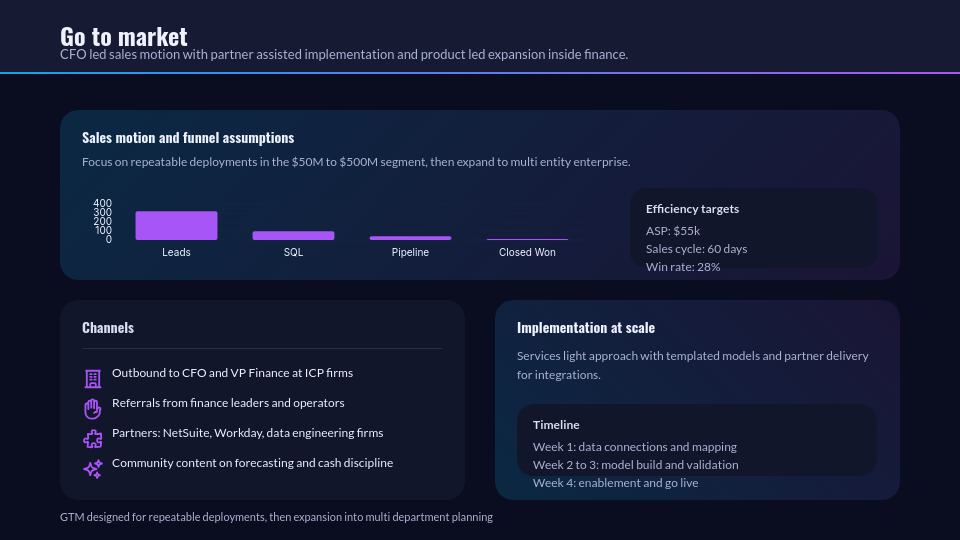Select the Win rate: 28% text
This screenshot has width=960, height=540.
coord(683,266)
